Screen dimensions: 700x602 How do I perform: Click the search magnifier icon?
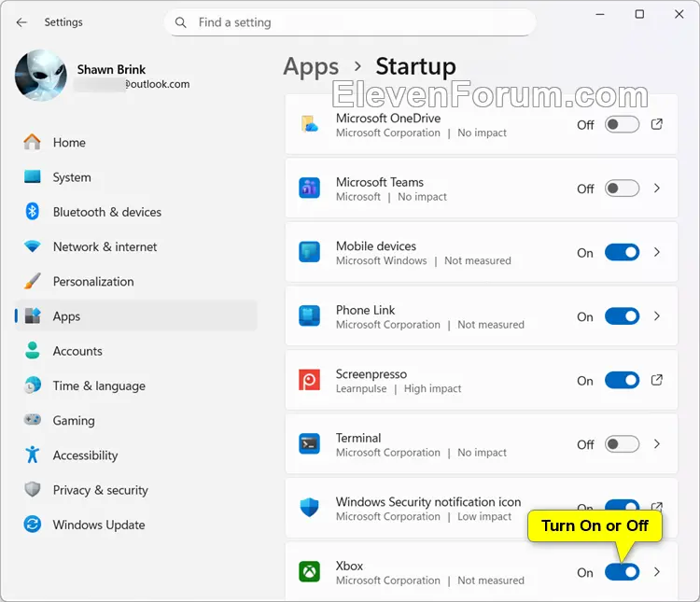tap(180, 22)
